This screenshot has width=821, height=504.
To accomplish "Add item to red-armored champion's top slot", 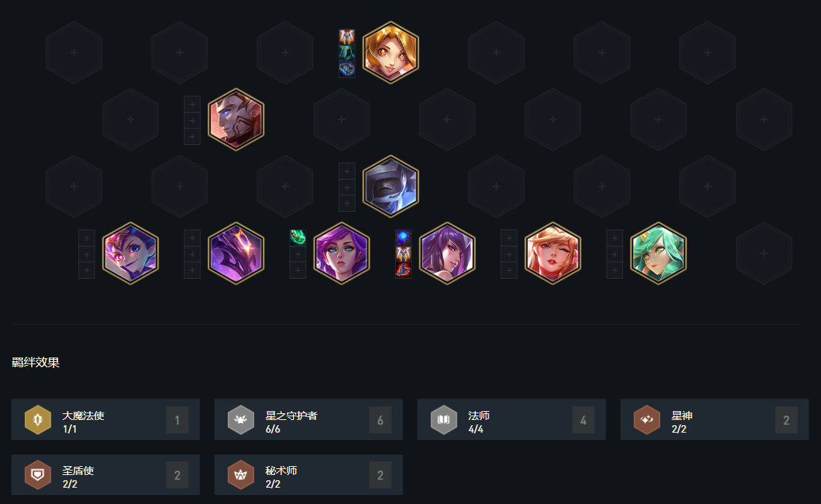I will tap(192, 104).
